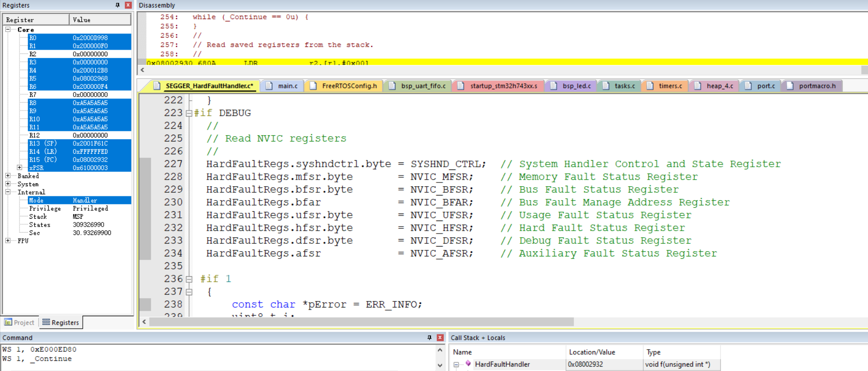Screen dimensions: 868x371
Task: Click the editor horizontal scrollbar thumb
Action: coord(362,322)
